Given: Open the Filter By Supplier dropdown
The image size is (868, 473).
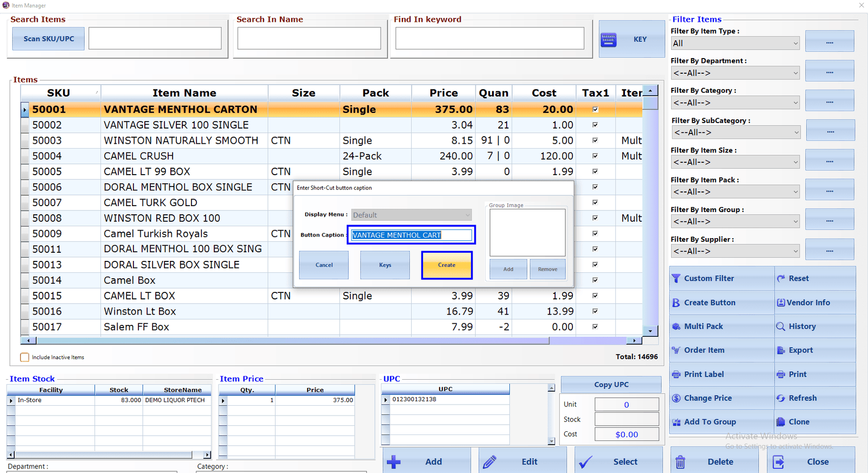Looking at the screenshot, I should pos(735,251).
